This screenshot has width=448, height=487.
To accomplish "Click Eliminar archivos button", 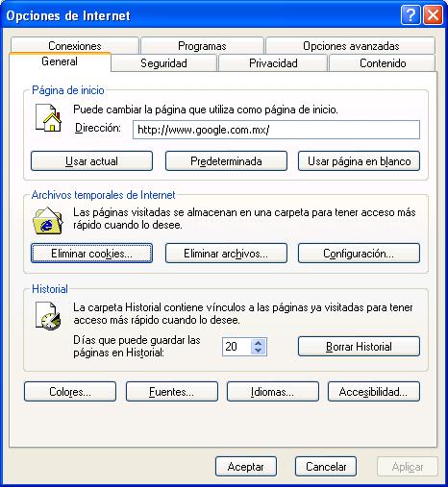I will [226, 254].
